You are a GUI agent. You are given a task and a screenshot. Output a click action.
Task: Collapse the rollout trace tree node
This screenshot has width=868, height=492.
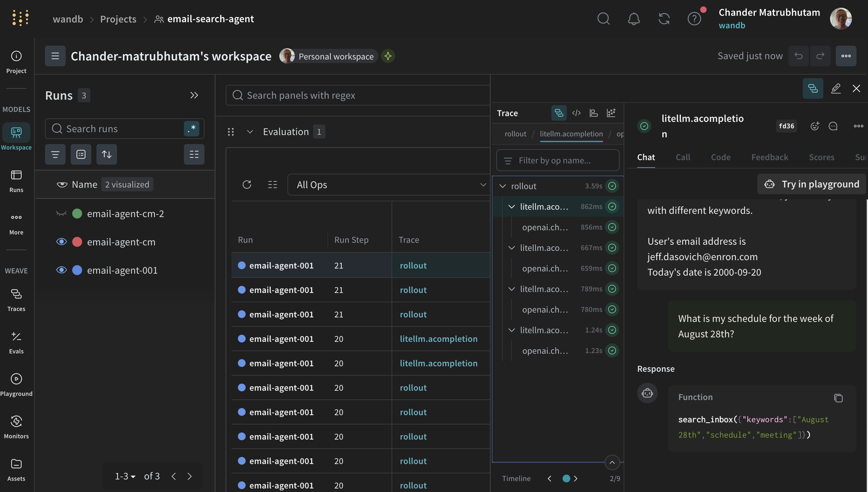(502, 186)
